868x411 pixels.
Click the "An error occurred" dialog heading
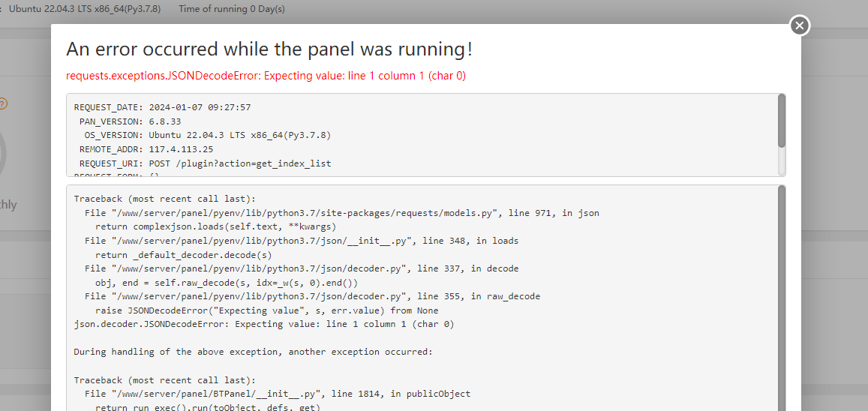tap(269, 49)
